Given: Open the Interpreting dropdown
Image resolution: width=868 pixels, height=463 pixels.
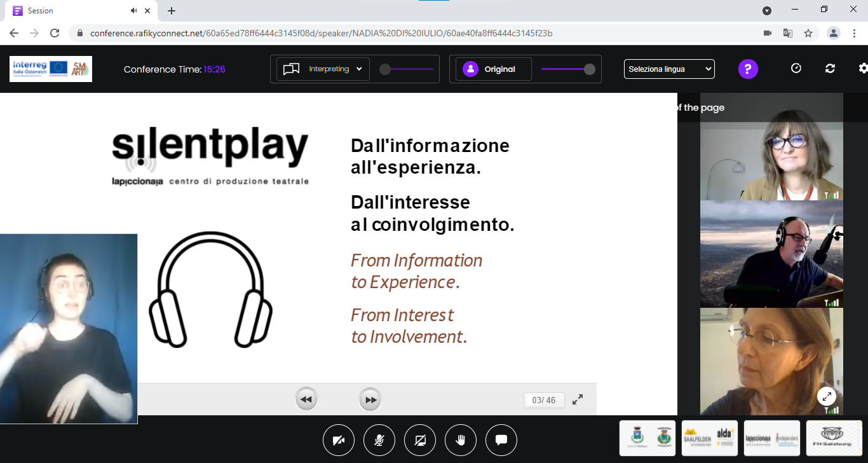Looking at the screenshot, I should (x=323, y=69).
